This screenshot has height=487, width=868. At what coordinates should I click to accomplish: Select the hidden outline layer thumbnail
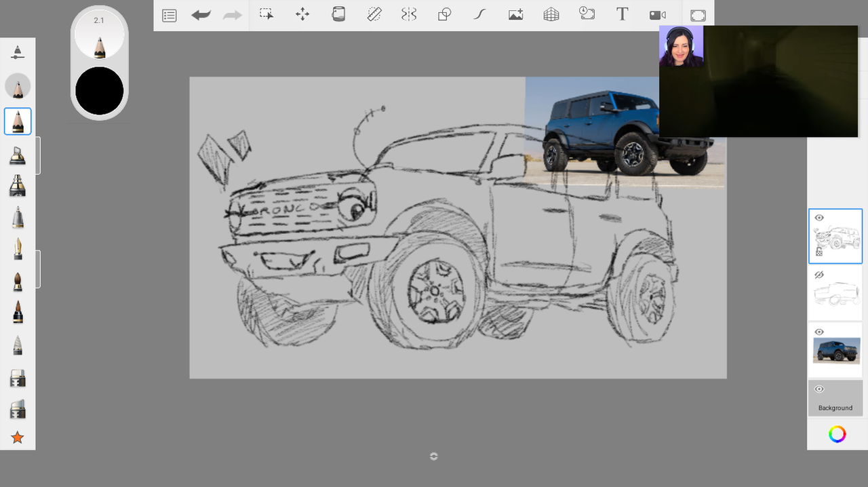click(x=835, y=293)
